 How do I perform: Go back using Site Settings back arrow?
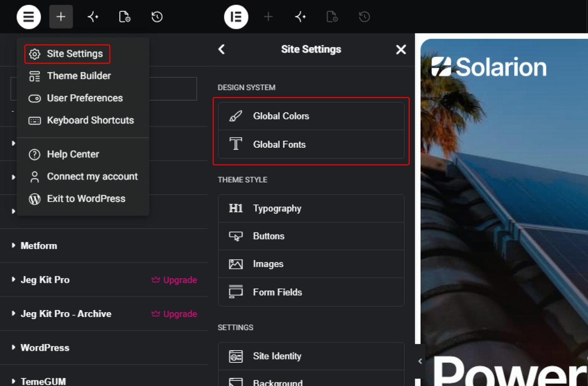tap(222, 49)
